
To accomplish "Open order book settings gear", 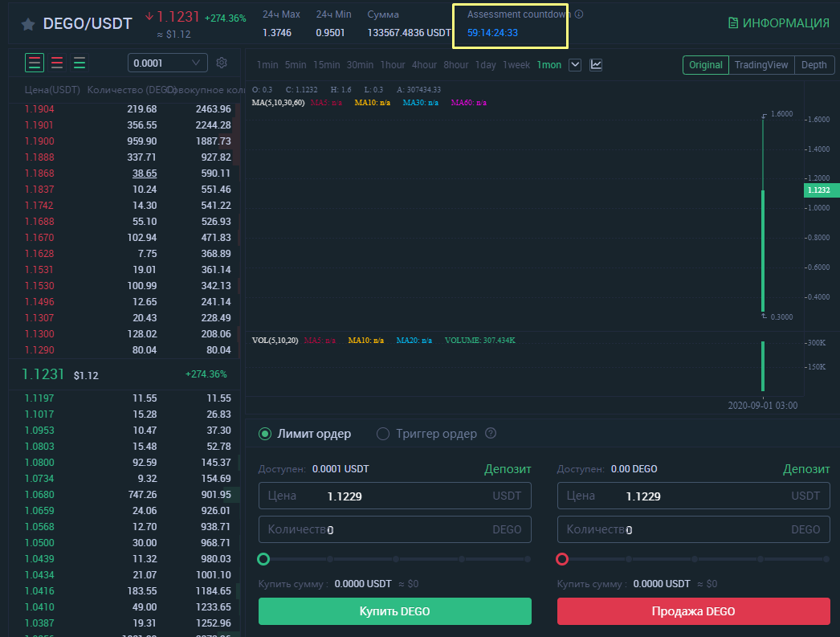I will pos(222,63).
